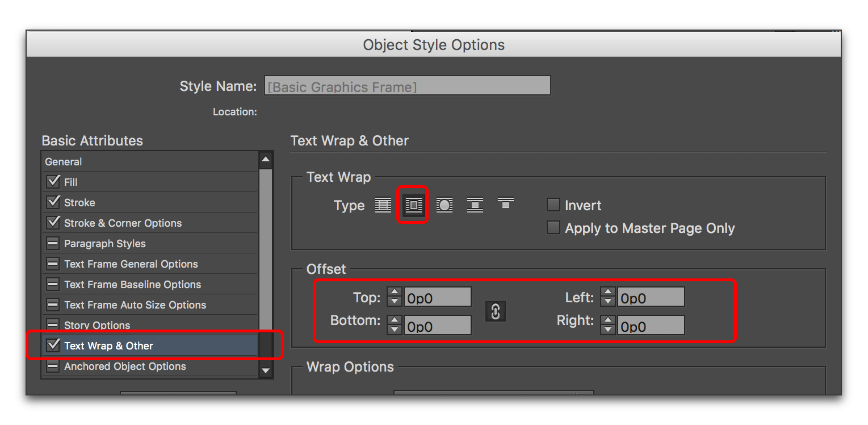The width and height of the screenshot is (868, 425).
Task: Click the attributes list scroll down arrow
Action: tap(266, 370)
